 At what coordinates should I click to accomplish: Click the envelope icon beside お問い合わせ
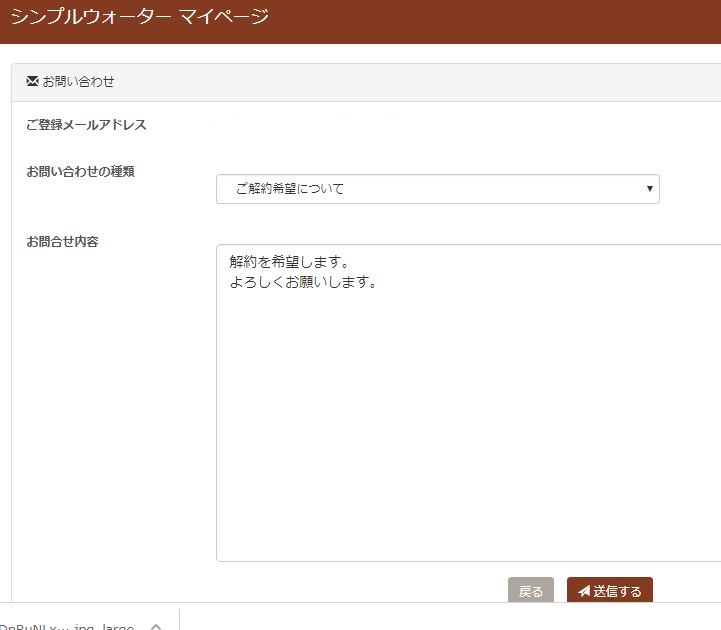(32, 81)
